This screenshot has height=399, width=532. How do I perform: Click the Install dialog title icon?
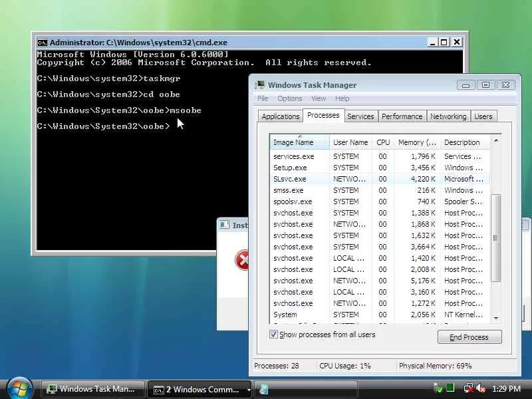[224, 225]
